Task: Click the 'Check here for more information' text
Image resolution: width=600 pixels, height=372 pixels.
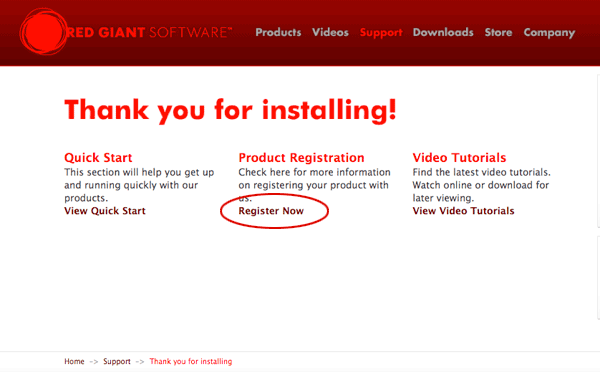Action: tap(314, 185)
